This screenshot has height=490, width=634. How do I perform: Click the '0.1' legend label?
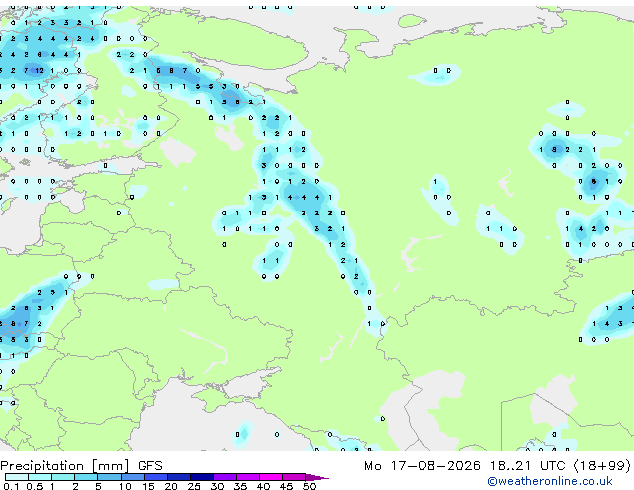tap(11, 486)
